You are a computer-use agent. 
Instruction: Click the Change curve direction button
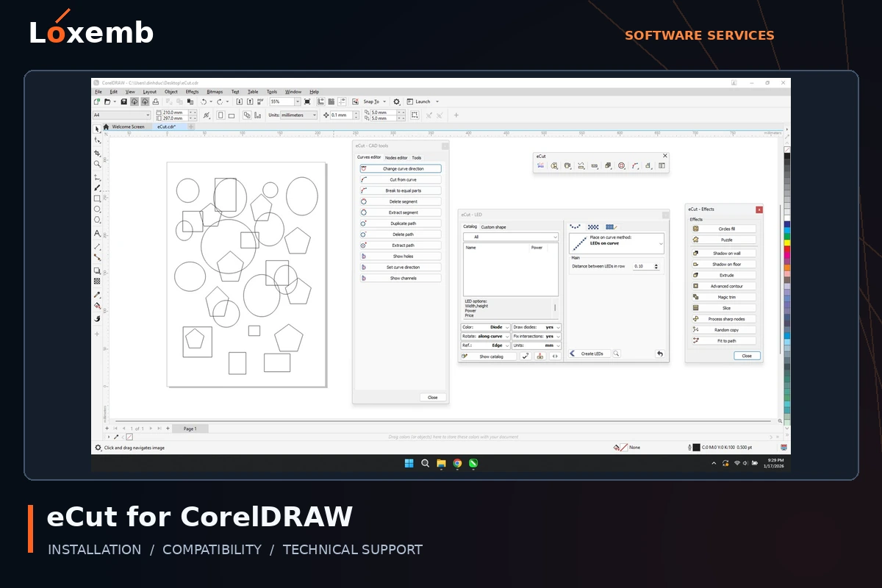tap(401, 168)
